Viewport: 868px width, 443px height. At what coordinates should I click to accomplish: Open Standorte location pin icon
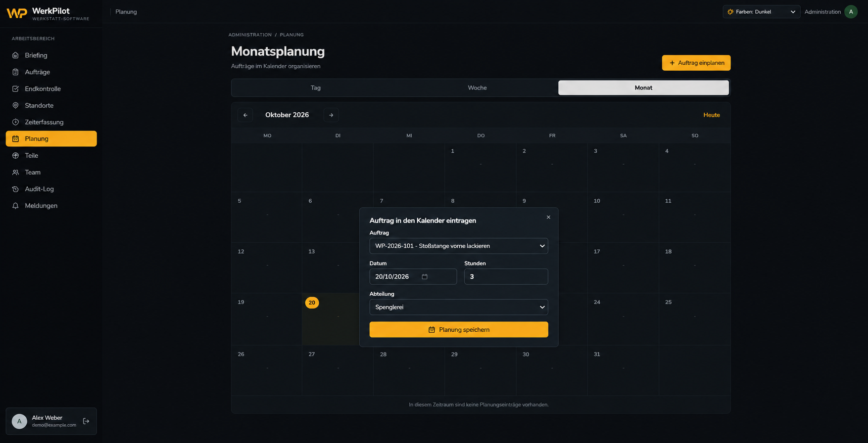15,105
